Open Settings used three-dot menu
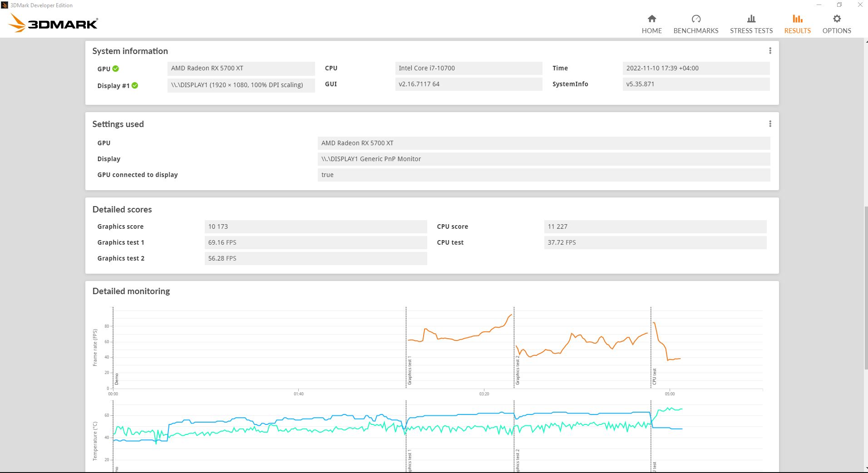The width and height of the screenshot is (868, 473). click(770, 124)
